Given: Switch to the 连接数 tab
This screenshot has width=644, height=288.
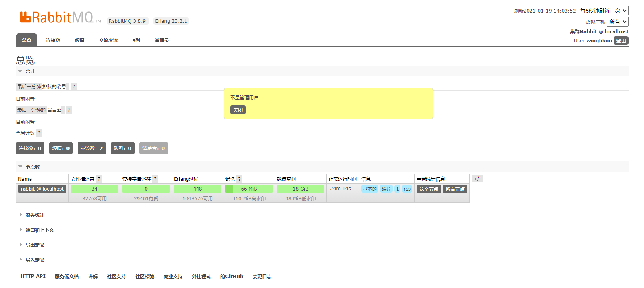Looking at the screenshot, I should [x=53, y=40].
